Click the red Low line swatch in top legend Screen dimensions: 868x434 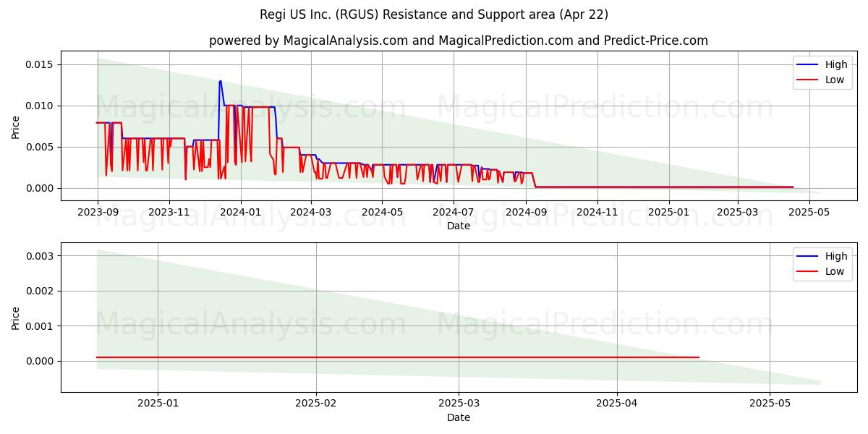coord(808,80)
